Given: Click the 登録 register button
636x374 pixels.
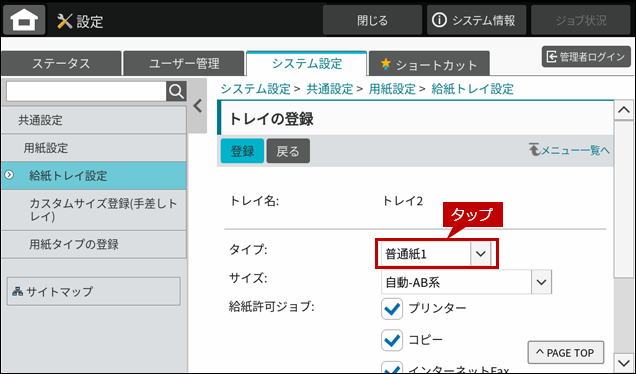Looking at the screenshot, I should pos(242,151).
